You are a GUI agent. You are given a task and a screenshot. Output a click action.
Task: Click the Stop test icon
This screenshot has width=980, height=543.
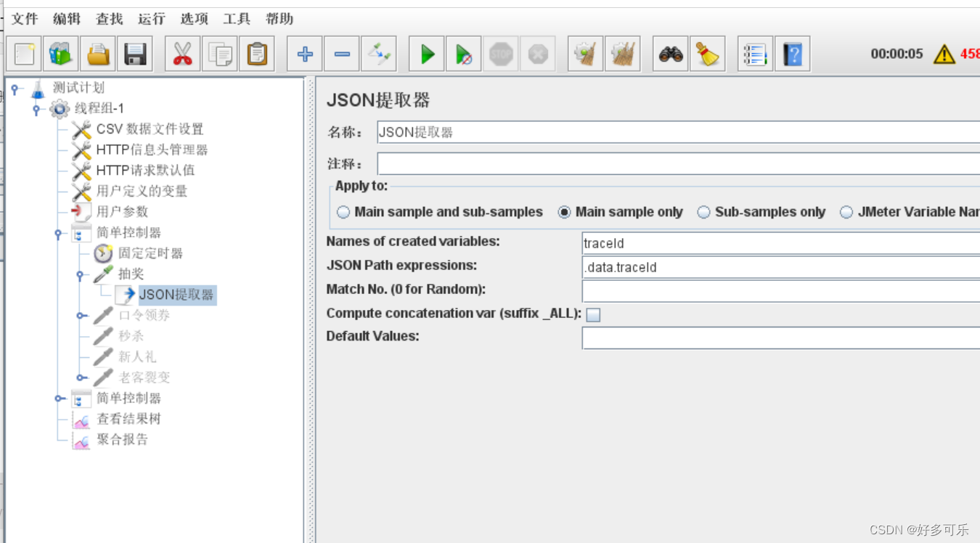(501, 54)
